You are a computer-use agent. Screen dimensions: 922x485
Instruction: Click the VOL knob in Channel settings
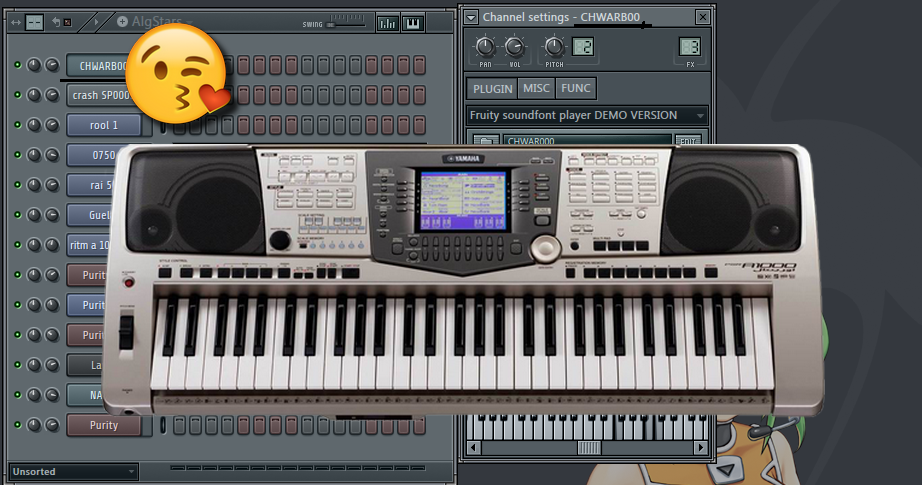pyautogui.click(x=515, y=46)
